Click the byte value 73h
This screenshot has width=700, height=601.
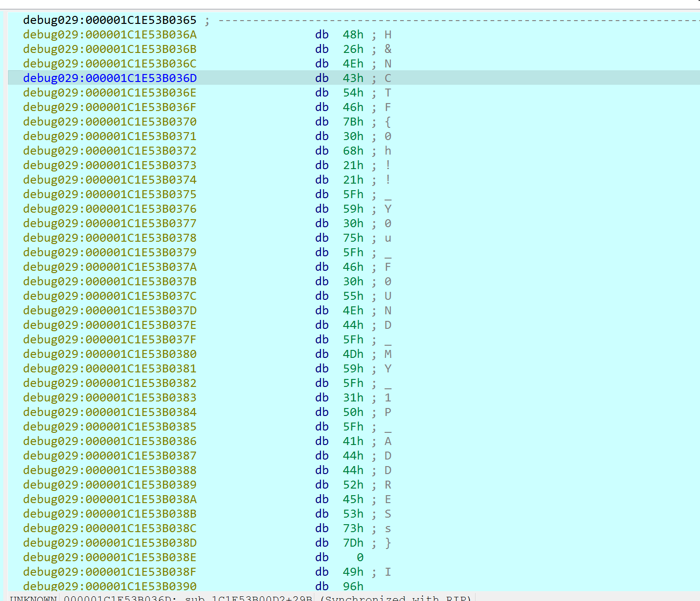[353, 528]
